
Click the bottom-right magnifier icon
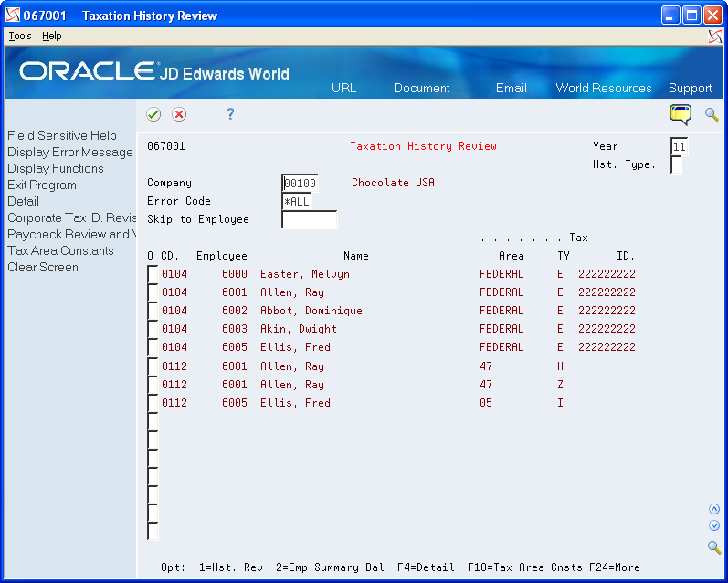pyautogui.click(x=714, y=547)
